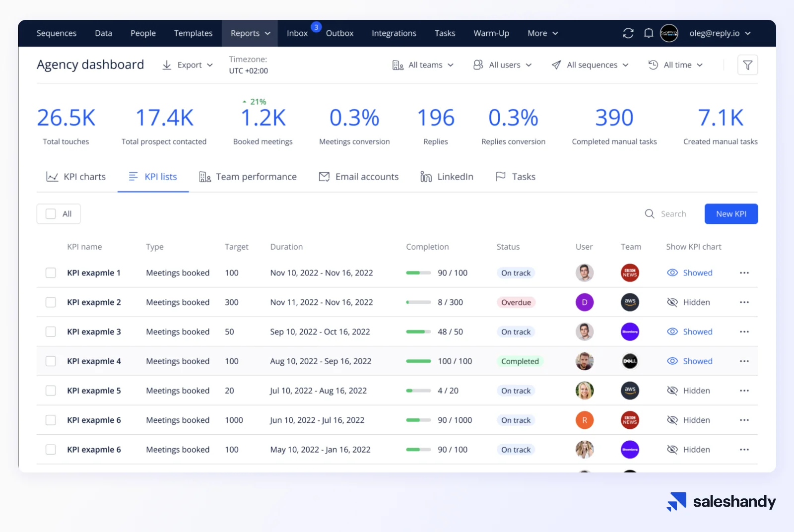Screen dimensions: 794x532
Task: Hide the chart for KPI exapmle 4
Action: 689,361
